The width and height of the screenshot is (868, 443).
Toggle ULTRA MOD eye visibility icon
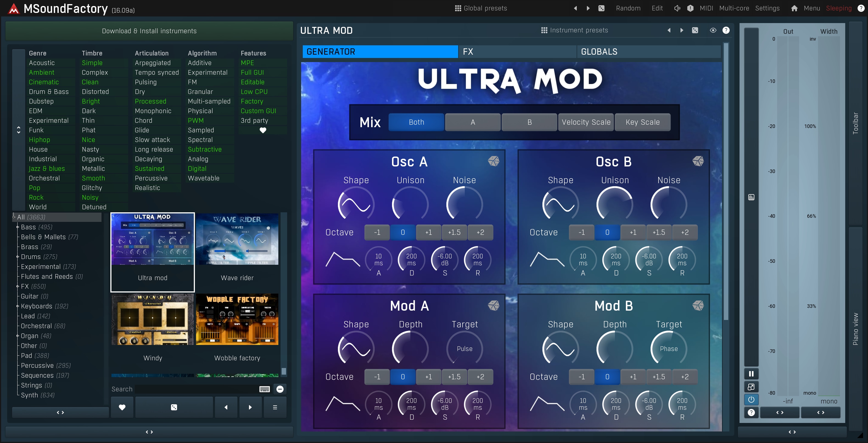[713, 30]
